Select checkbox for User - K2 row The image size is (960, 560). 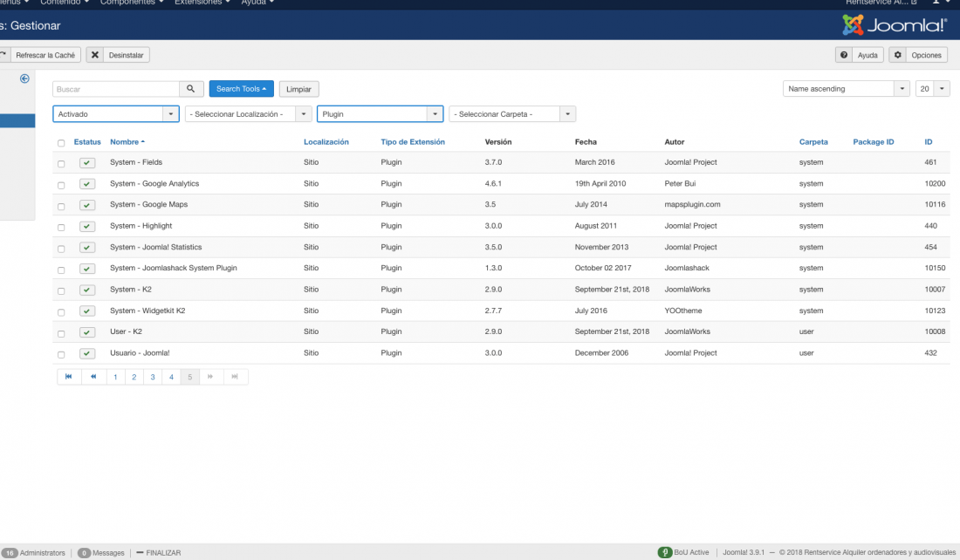coord(61,333)
